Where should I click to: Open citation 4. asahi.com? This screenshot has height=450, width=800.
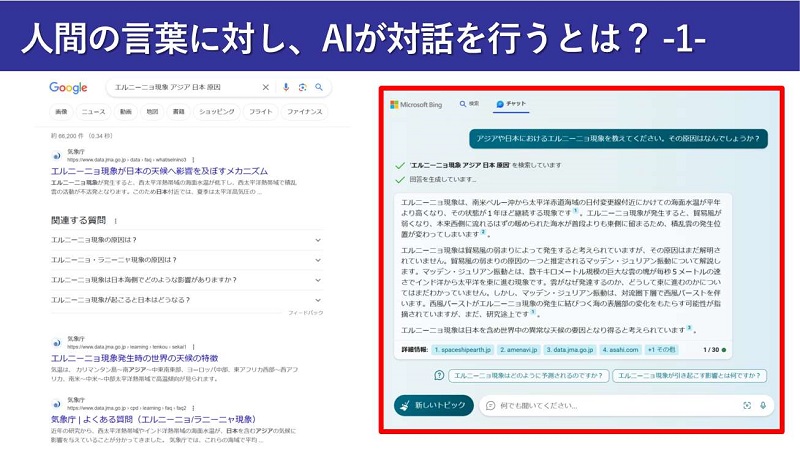pos(620,350)
